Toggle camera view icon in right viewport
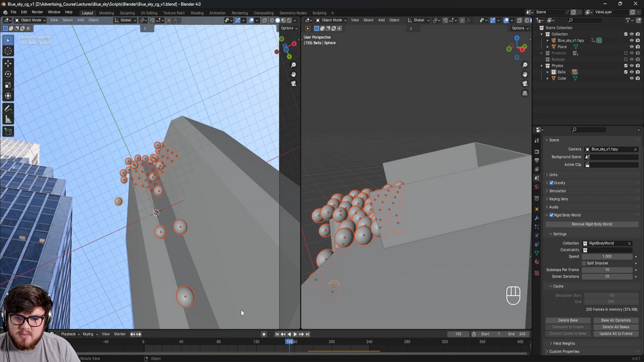 coord(524,83)
